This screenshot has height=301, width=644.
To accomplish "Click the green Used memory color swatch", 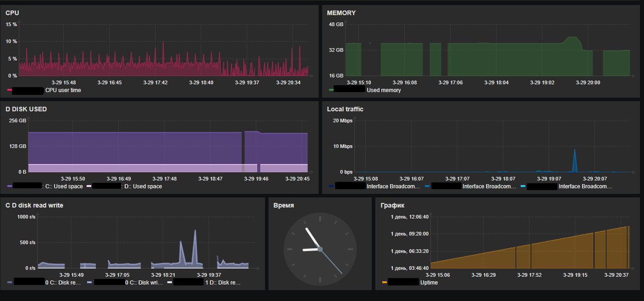I will [330, 90].
